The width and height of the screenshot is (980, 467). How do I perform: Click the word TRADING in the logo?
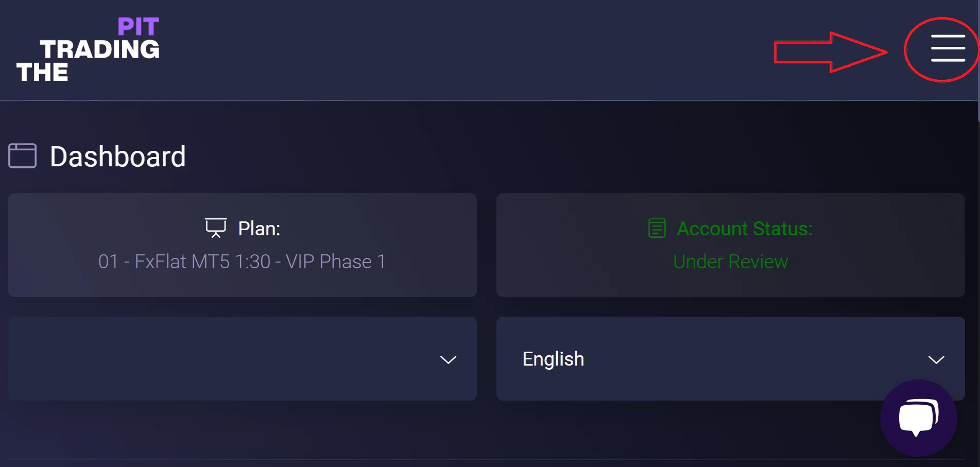tap(100, 49)
